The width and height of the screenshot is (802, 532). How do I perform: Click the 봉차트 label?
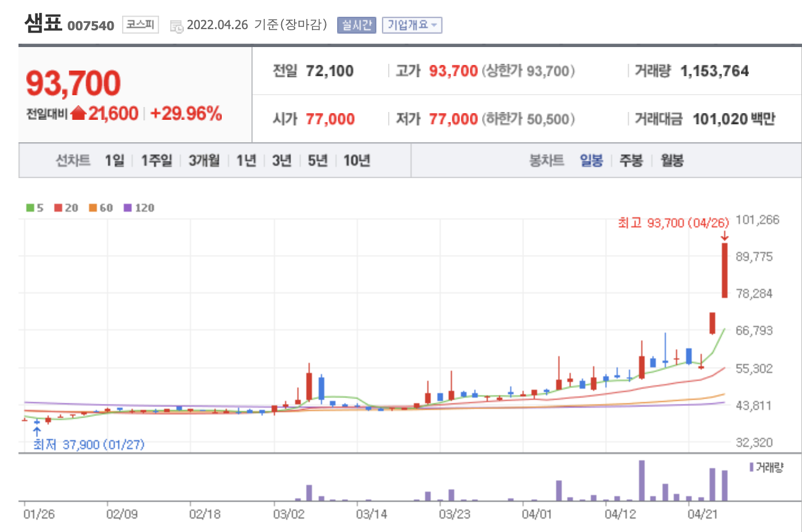(x=547, y=161)
